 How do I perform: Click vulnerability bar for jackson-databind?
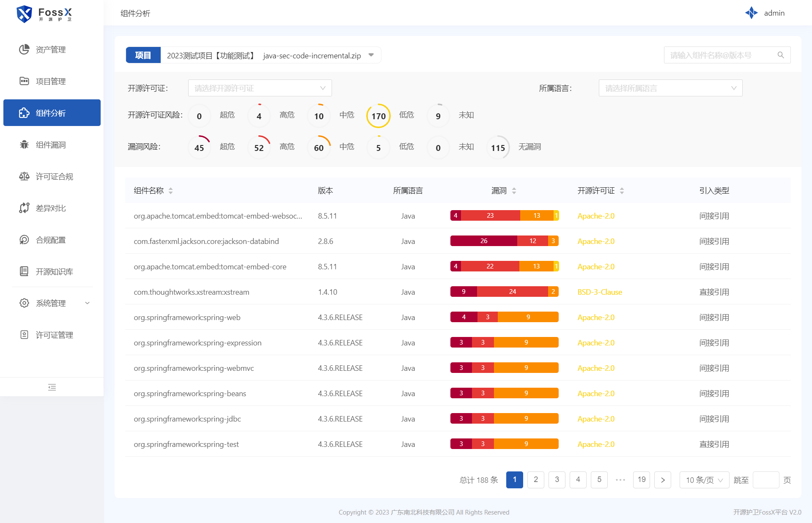click(x=505, y=241)
